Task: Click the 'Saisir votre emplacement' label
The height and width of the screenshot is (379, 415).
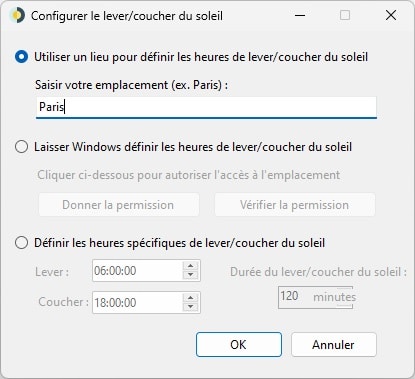Action: click(x=132, y=85)
